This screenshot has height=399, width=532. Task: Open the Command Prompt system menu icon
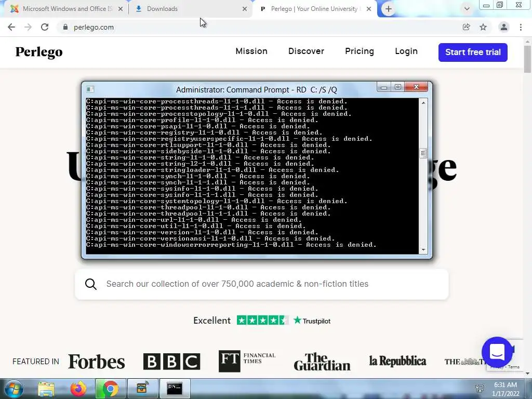click(x=90, y=89)
